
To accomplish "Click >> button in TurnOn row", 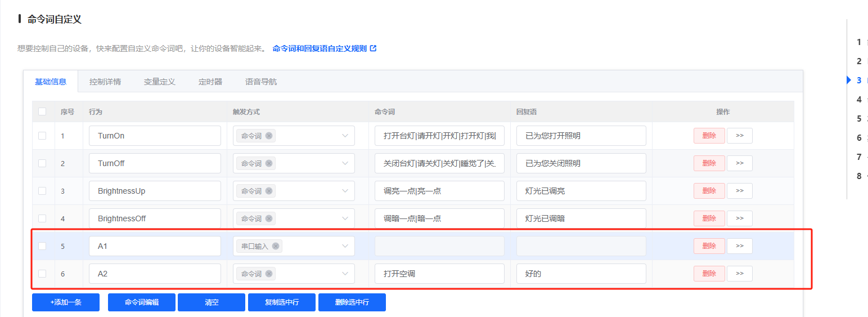I will (x=740, y=136).
